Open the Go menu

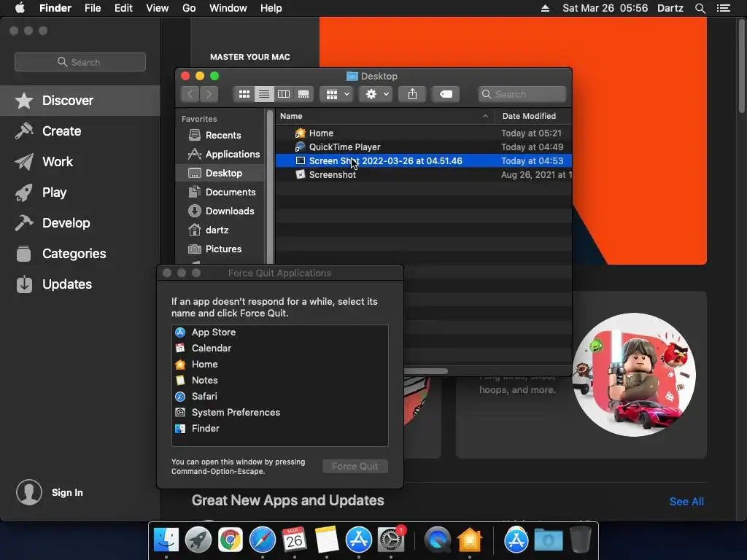189,8
